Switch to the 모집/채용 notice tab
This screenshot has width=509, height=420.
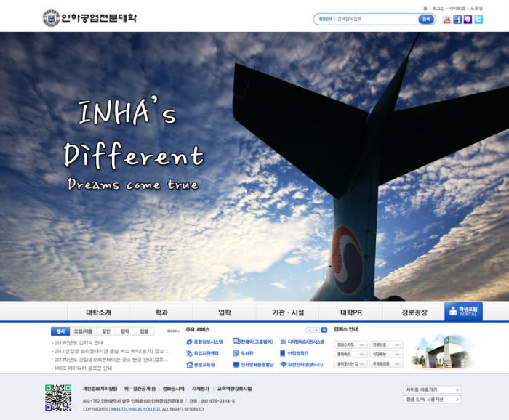(x=83, y=331)
